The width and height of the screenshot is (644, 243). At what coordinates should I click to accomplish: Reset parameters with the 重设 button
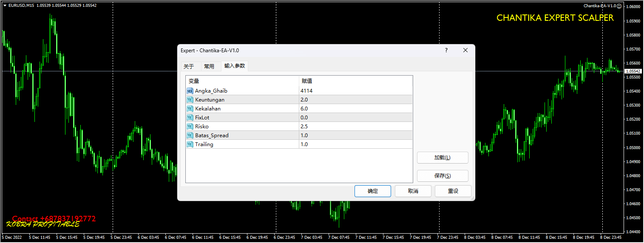coord(453,191)
